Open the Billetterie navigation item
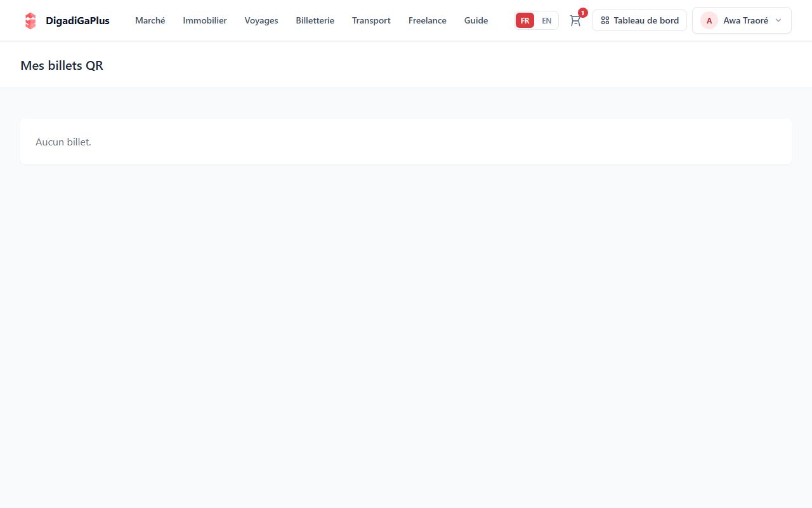812x508 pixels. pyautogui.click(x=315, y=20)
